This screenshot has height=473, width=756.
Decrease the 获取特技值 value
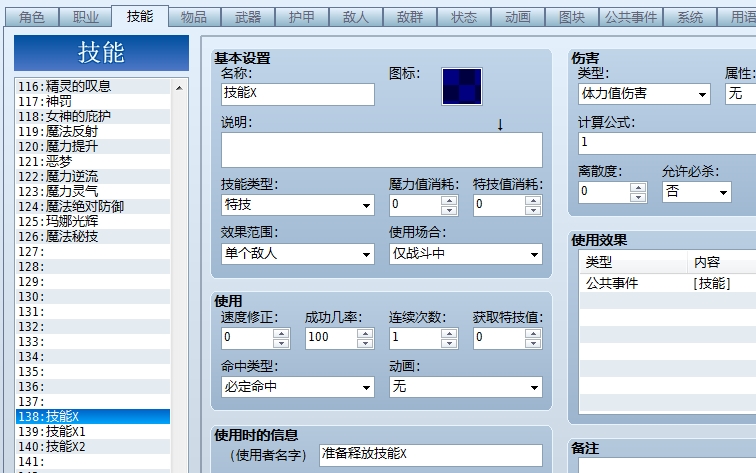click(533, 343)
